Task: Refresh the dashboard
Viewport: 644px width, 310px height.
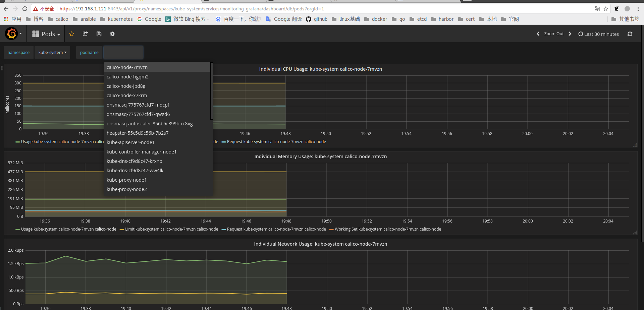Action: click(x=630, y=34)
